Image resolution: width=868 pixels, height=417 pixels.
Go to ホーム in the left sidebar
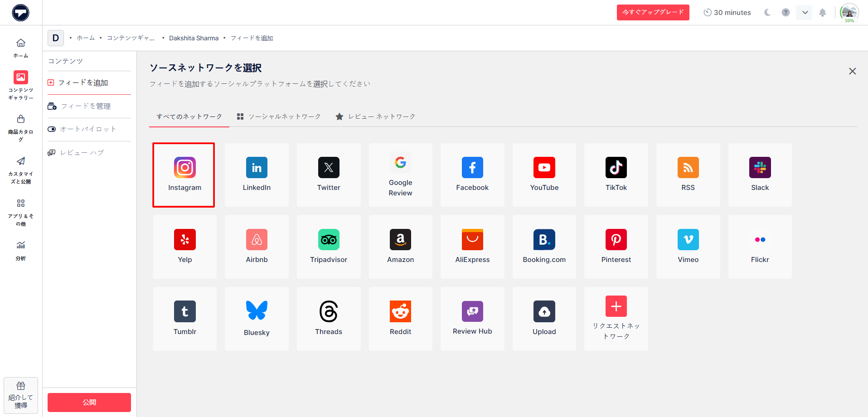point(21,48)
